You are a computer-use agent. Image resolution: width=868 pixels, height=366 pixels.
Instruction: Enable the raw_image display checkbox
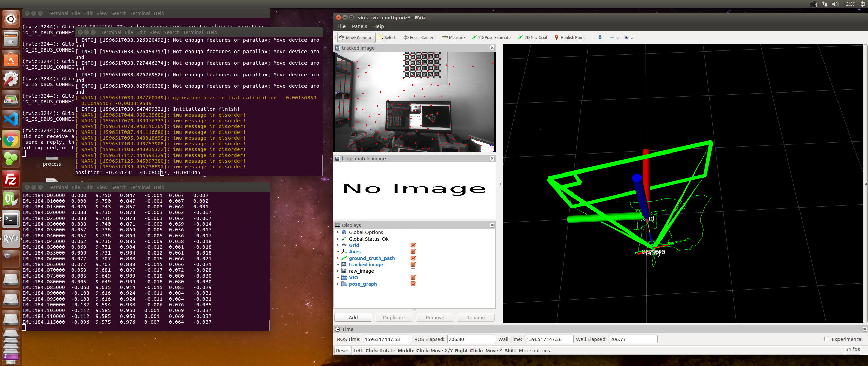413,271
